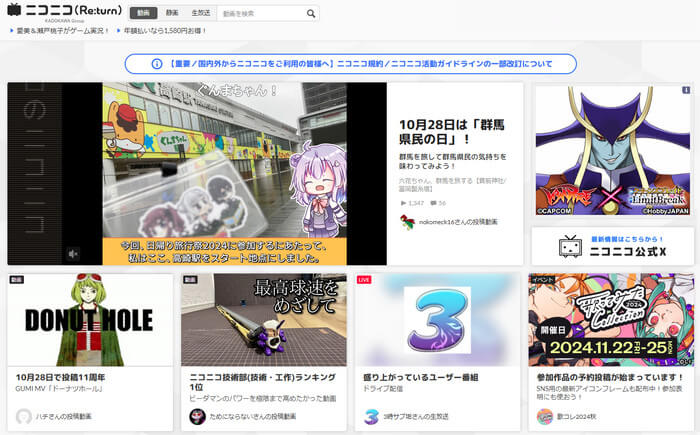
Task: Open the DONUT HOLE video thumbnail
Action: (90, 320)
